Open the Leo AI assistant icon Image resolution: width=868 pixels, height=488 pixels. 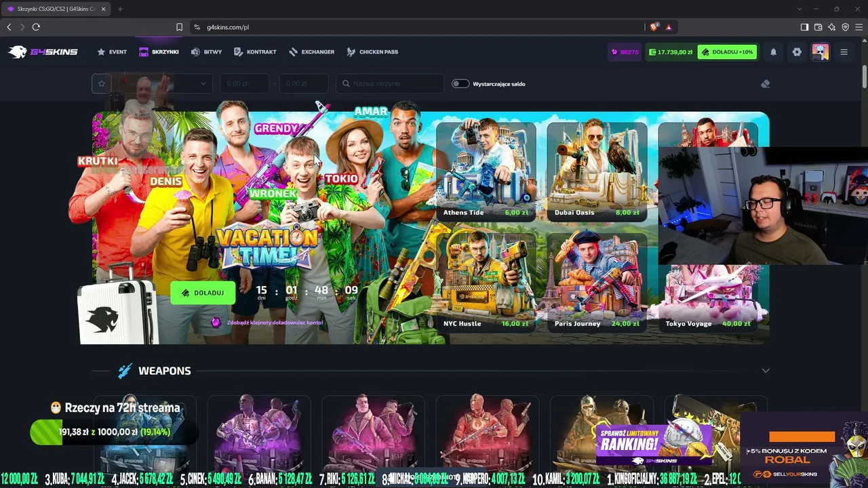point(831,27)
